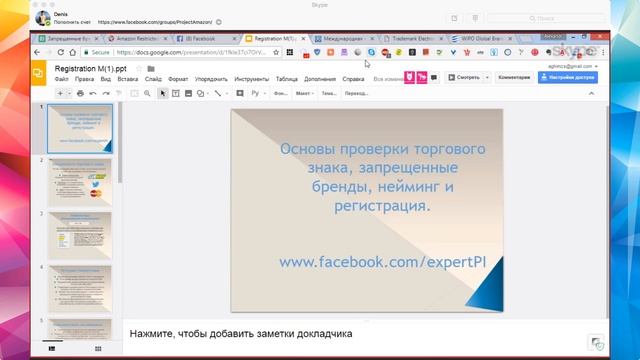Expand the shapes dropdown arrow
Image resolution: width=640 pixels, height=360 pixels.
pos(208,93)
